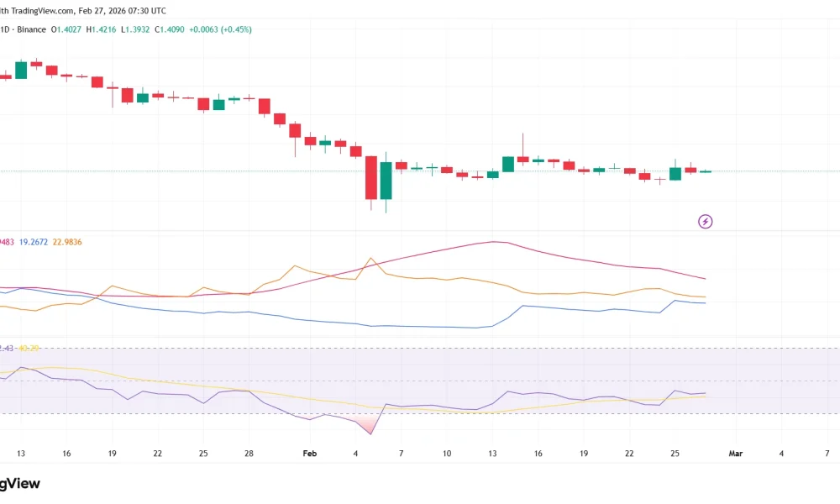Click the green candlestick next to the red February 5 candle
840x504 pixels.
[386, 179]
